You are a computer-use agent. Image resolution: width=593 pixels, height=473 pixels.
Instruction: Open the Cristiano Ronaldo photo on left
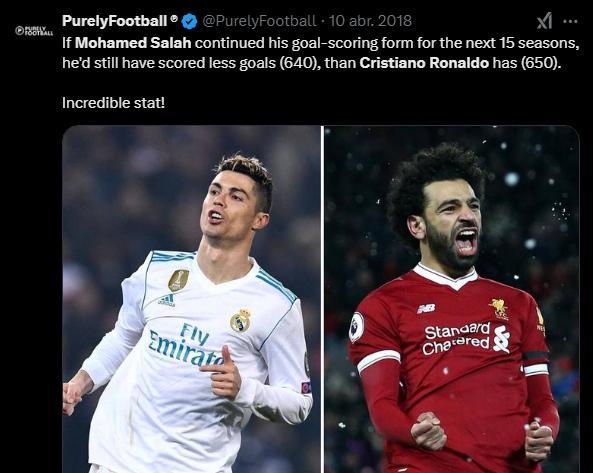(191, 299)
